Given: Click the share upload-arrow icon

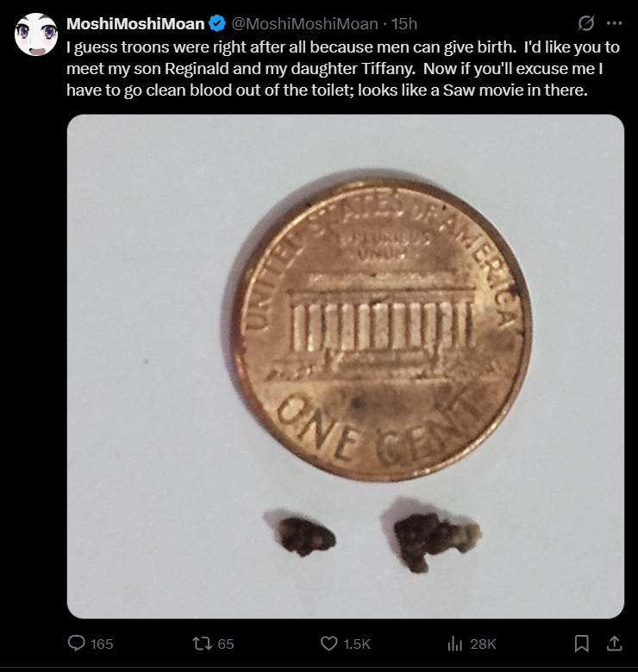Looking at the screenshot, I should tap(615, 643).
